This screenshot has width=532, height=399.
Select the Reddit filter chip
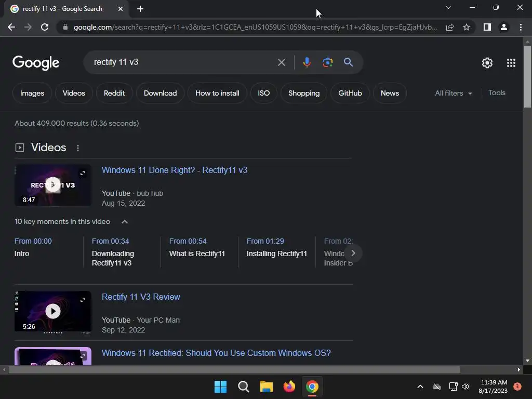[x=114, y=93]
